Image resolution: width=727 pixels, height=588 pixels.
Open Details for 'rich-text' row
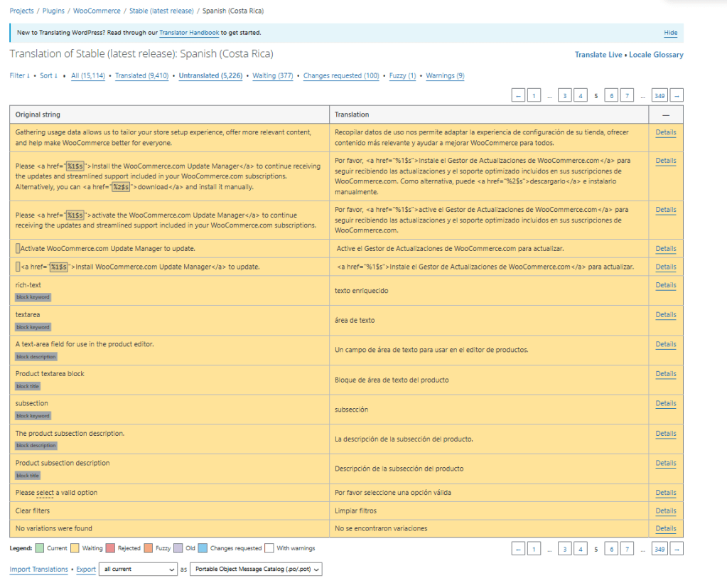(666, 285)
